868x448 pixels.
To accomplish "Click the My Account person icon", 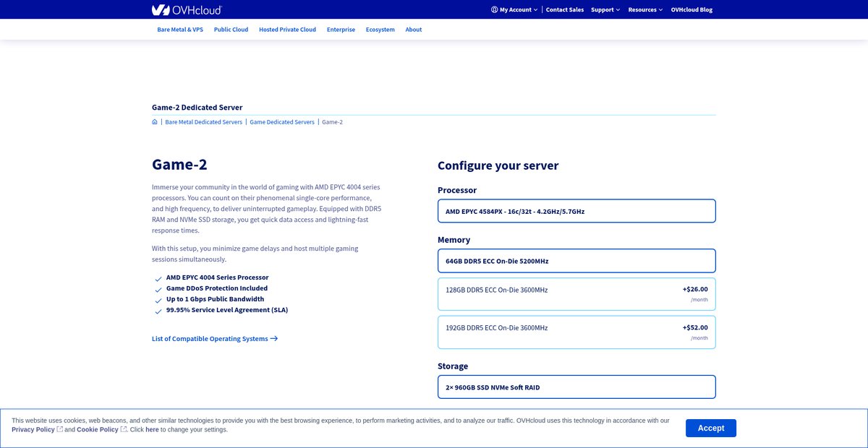I will point(494,9).
